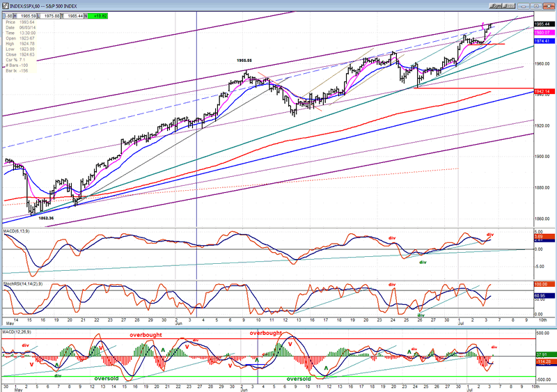
Task: Click the 1880.00 price axis label
Action: [x=542, y=188]
